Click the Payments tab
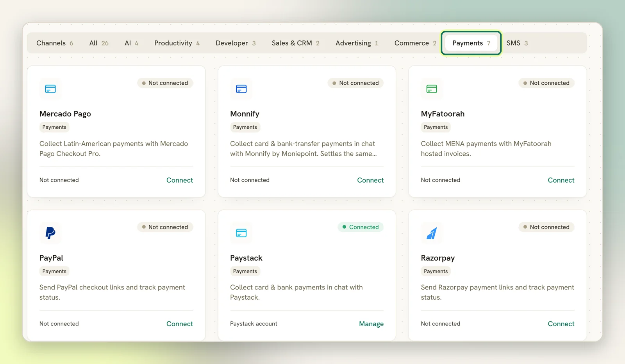 pyautogui.click(x=471, y=43)
